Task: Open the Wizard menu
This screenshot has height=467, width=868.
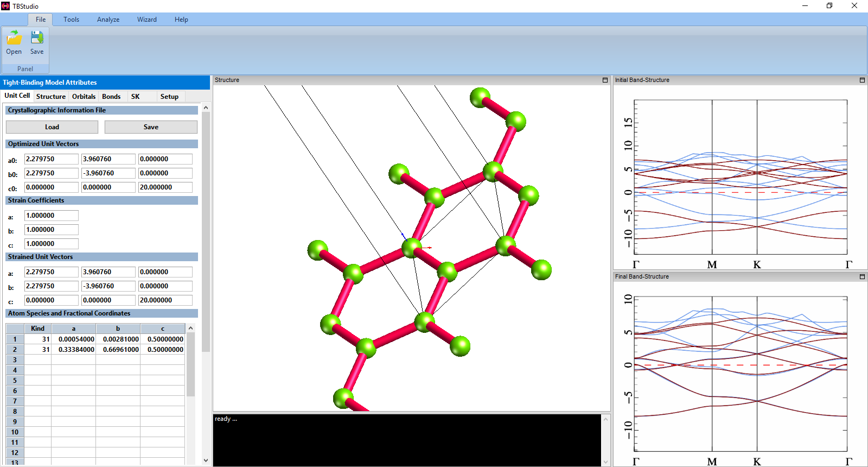Action: 146,20
